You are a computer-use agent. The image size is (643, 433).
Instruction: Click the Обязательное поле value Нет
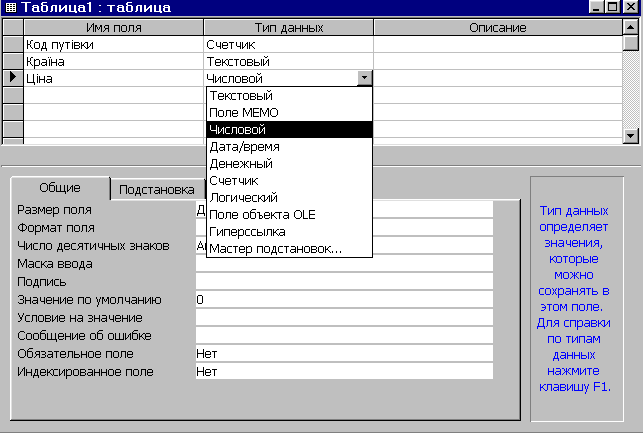(344, 354)
